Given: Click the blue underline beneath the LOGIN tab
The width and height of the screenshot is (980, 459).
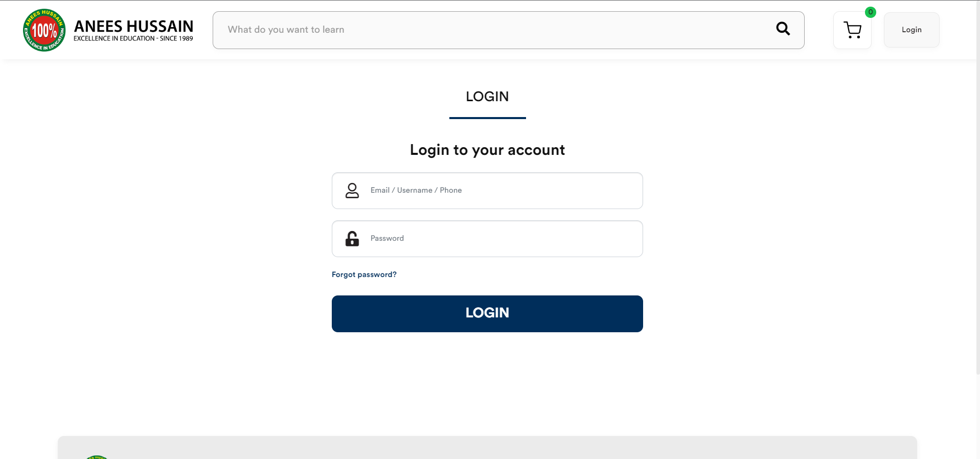Looking at the screenshot, I should (x=487, y=118).
